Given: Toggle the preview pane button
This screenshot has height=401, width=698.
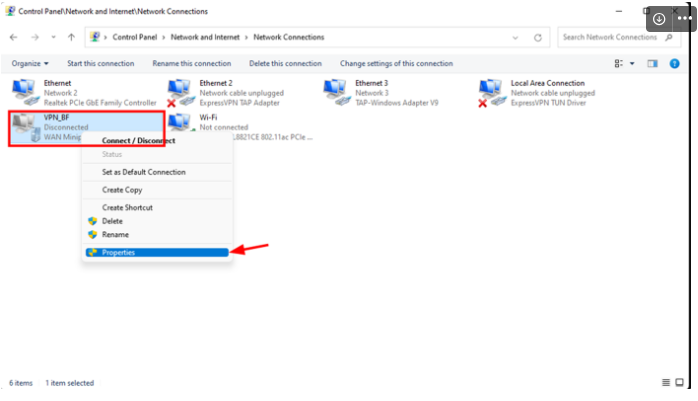Looking at the screenshot, I should (652, 63).
